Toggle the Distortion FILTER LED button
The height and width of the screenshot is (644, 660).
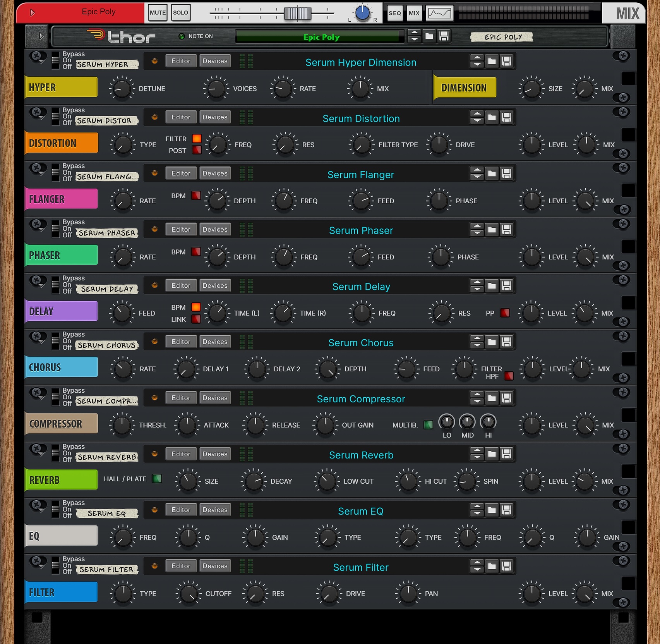click(x=197, y=139)
